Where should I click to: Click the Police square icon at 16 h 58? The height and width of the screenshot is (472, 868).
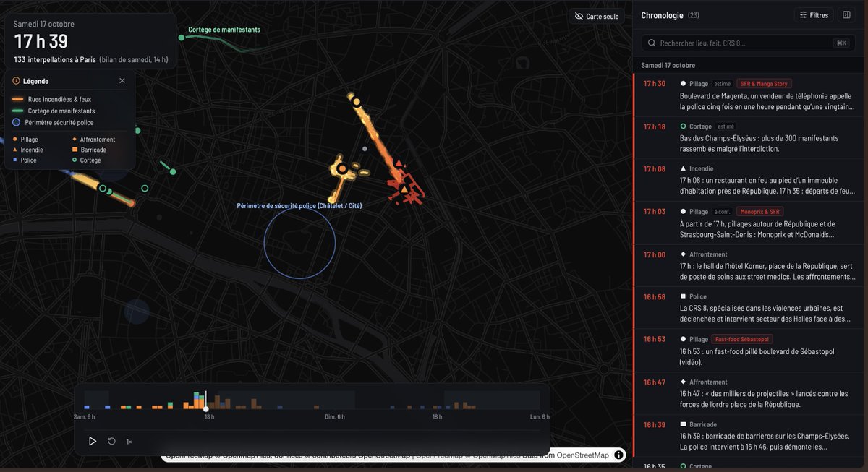[x=683, y=297]
